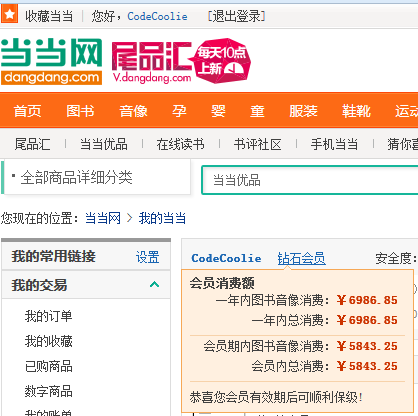Click the 当当网 dangdang.com logo

52,61
